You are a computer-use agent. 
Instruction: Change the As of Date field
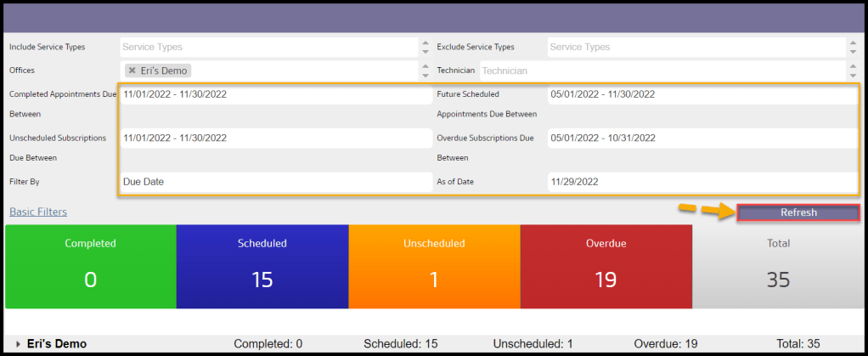tap(702, 182)
